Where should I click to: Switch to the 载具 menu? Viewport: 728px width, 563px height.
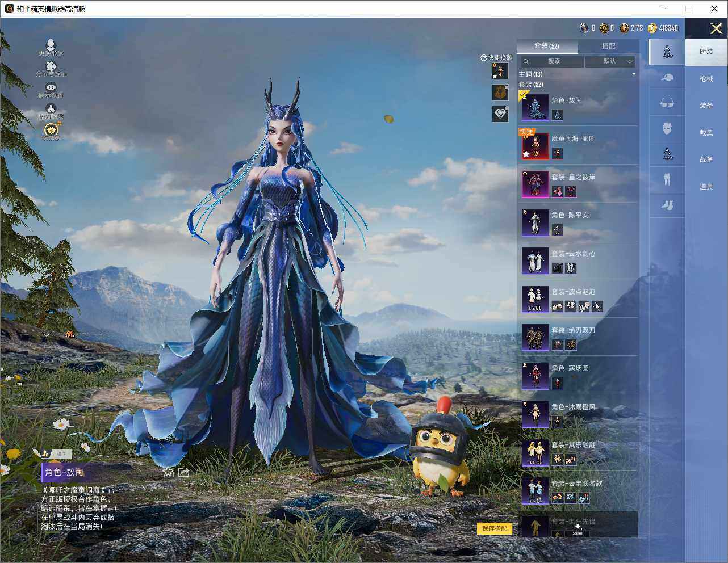(x=706, y=133)
